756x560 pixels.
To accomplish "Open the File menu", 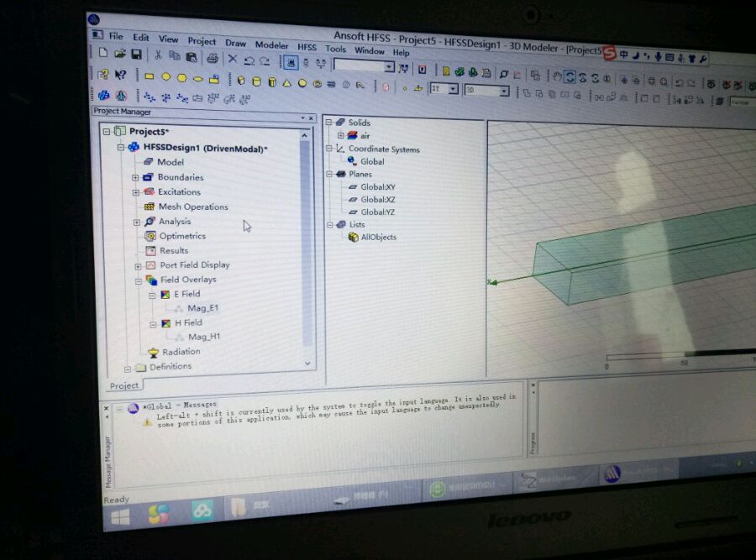I will pyautogui.click(x=116, y=36).
